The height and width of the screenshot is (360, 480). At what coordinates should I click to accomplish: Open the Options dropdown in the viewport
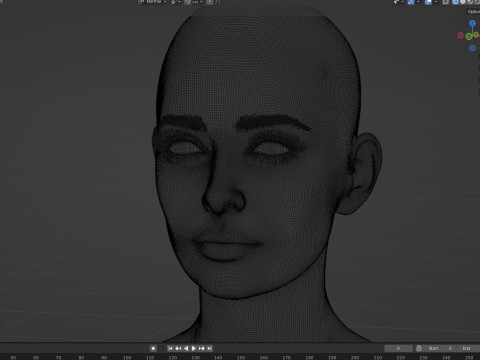click(473, 12)
